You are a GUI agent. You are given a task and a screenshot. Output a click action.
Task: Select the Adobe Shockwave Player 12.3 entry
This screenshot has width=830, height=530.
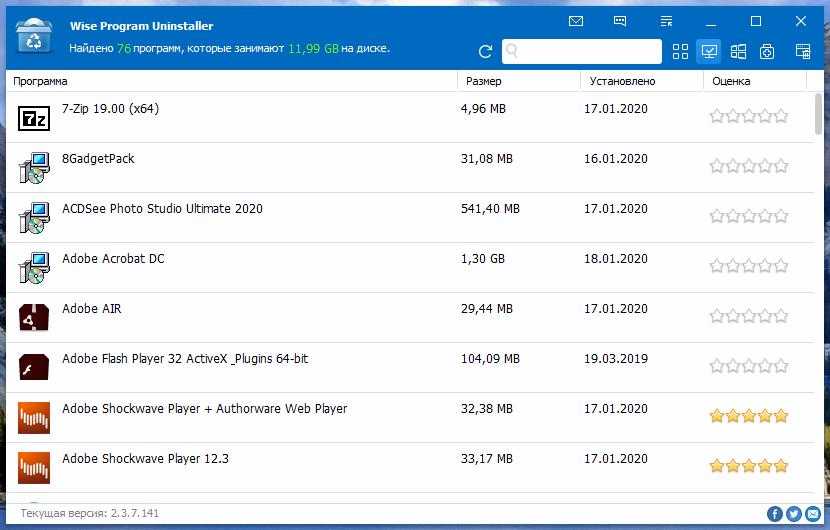pyautogui.click(x=410, y=468)
